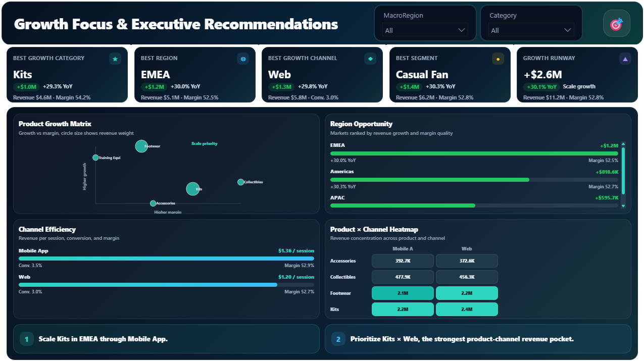The image size is (644, 361).
Task: Click the Region Opportunity scroll down arrow
Action: pyautogui.click(x=623, y=206)
